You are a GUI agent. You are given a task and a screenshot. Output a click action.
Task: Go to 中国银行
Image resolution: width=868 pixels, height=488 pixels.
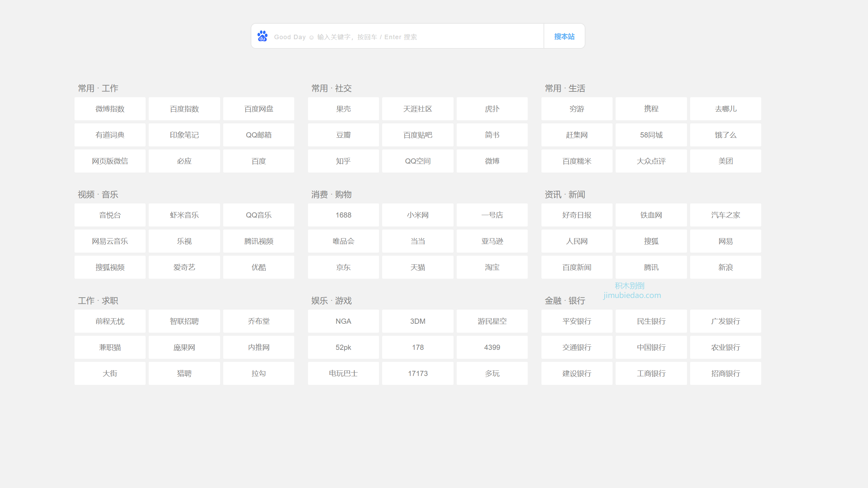coord(651,347)
